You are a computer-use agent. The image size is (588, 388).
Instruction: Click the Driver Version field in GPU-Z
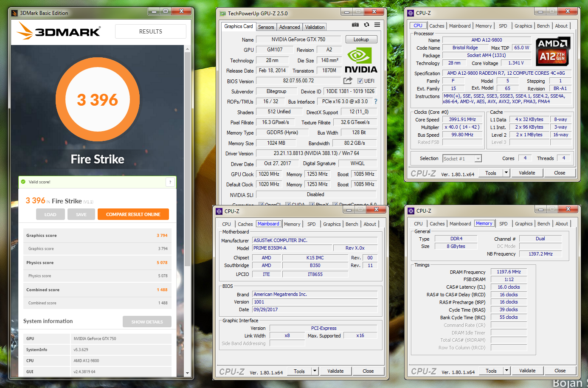[316, 153]
